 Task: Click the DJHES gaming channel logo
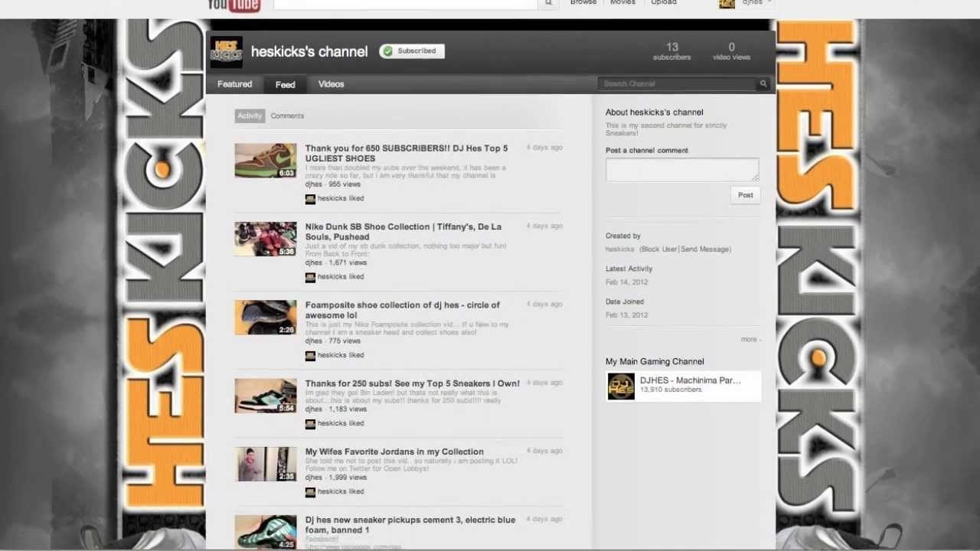coord(621,386)
